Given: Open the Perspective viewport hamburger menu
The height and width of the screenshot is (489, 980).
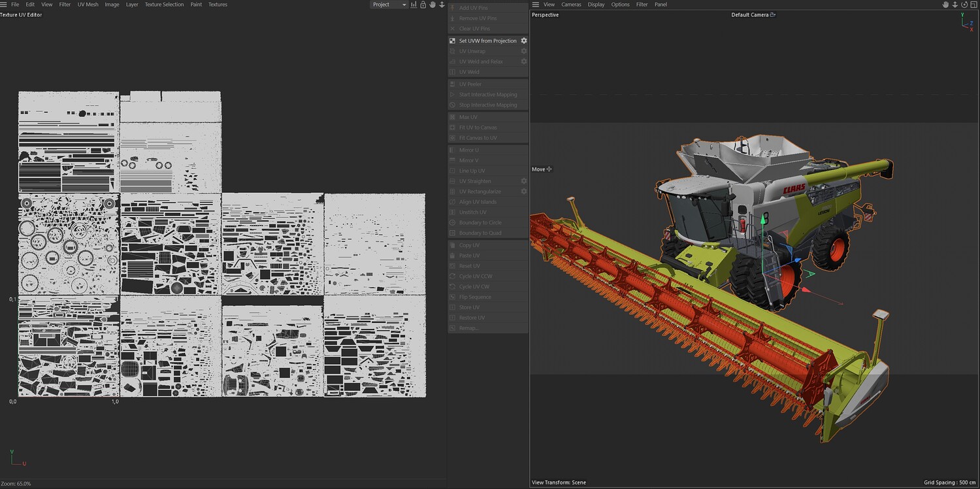Looking at the screenshot, I should (x=535, y=5).
